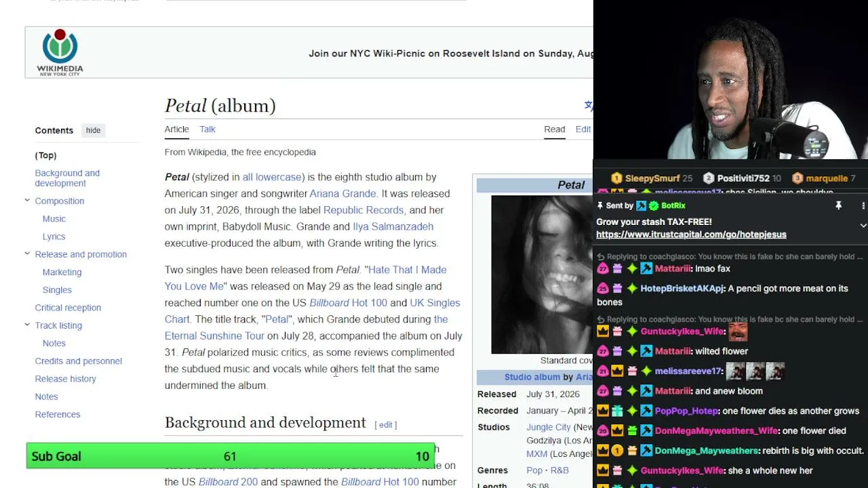Collapse the Track listing section in Contents

click(27, 325)
